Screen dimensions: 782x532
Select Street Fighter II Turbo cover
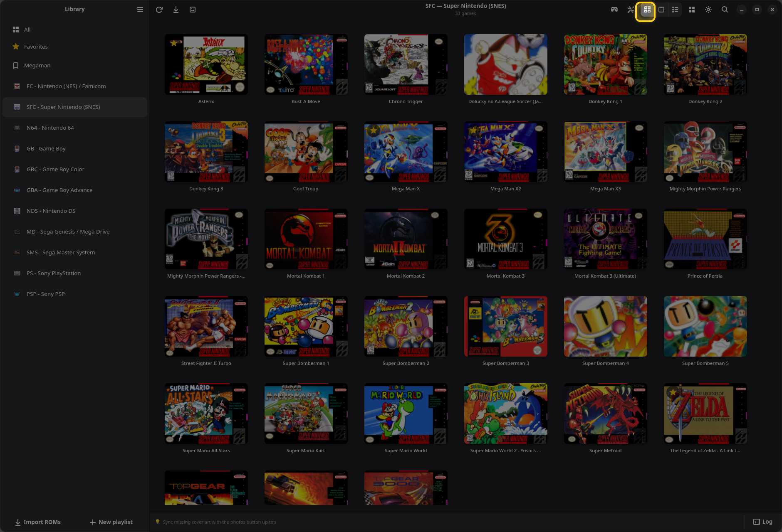coord(206,326)
